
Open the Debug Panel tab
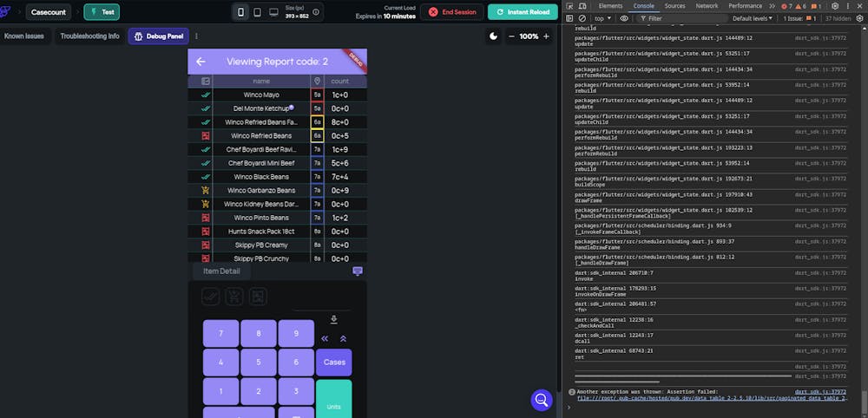[158, 36]
